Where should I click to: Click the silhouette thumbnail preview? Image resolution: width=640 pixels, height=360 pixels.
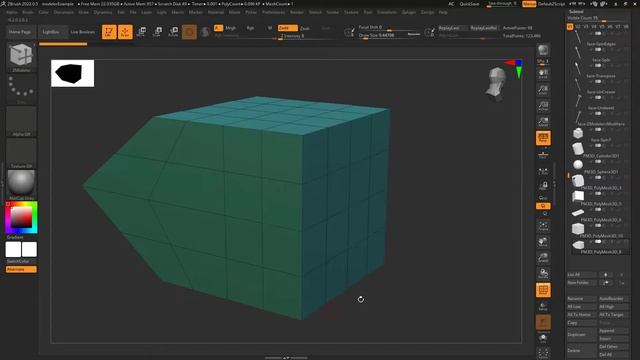(x=73, y=73)
